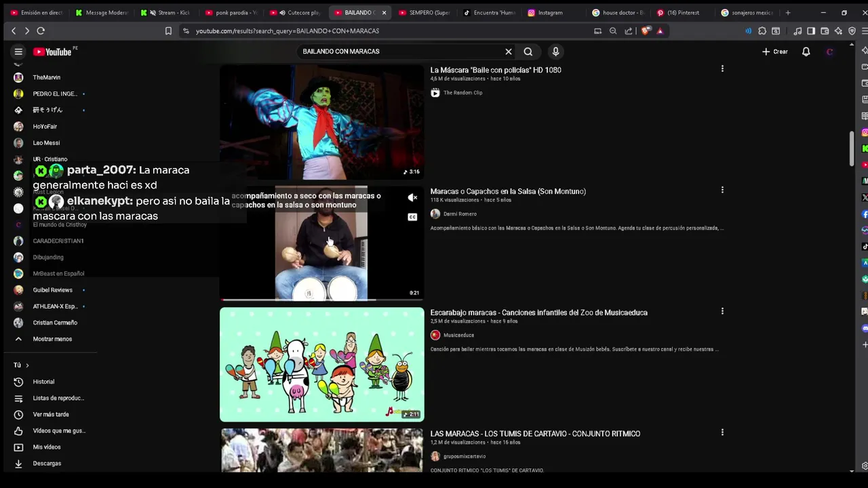Screen dimensions: 868x488
Task: Switch to the Emisión en directo tab
Action: (x=37, y=12)
